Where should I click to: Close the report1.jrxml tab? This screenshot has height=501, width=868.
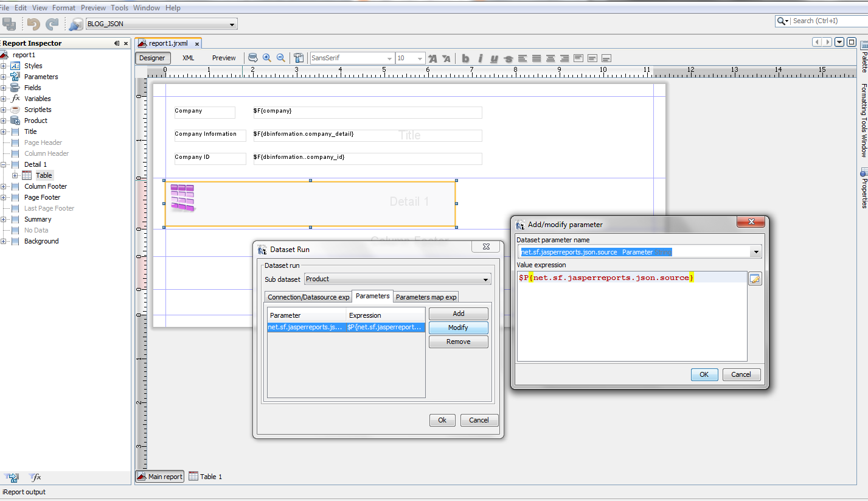[x=196, y=44]
